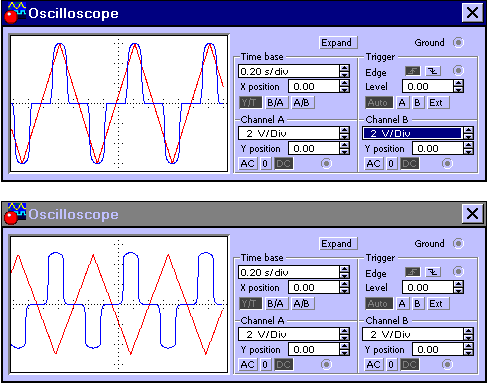The width and height of the screenshot is (489, 385).
Task: Set Channel B coupling to 0, top oscilloscope
Action: 391,164
